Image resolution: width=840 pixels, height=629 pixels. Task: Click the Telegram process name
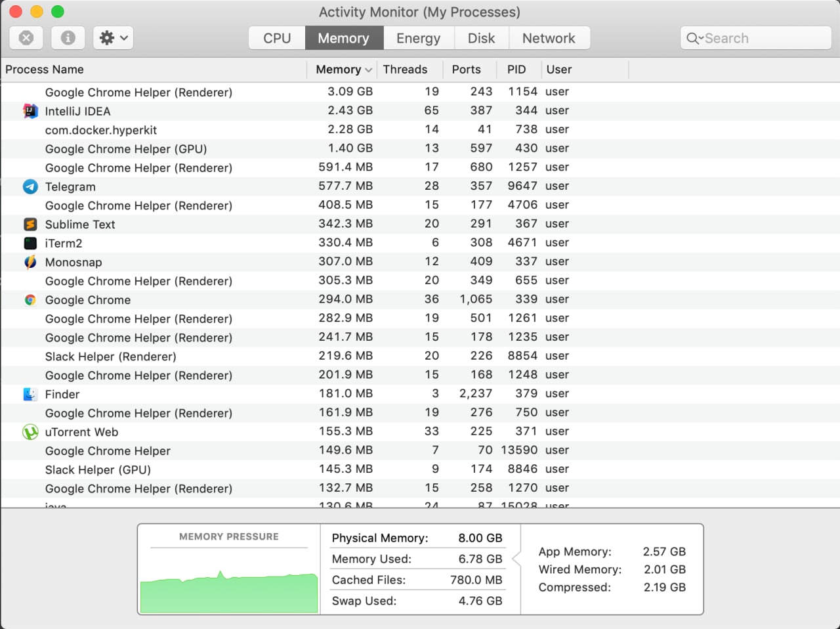70,186
